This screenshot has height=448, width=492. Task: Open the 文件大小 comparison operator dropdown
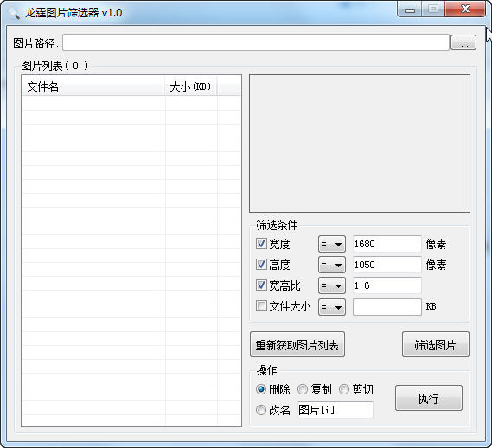tap(332, 307)
